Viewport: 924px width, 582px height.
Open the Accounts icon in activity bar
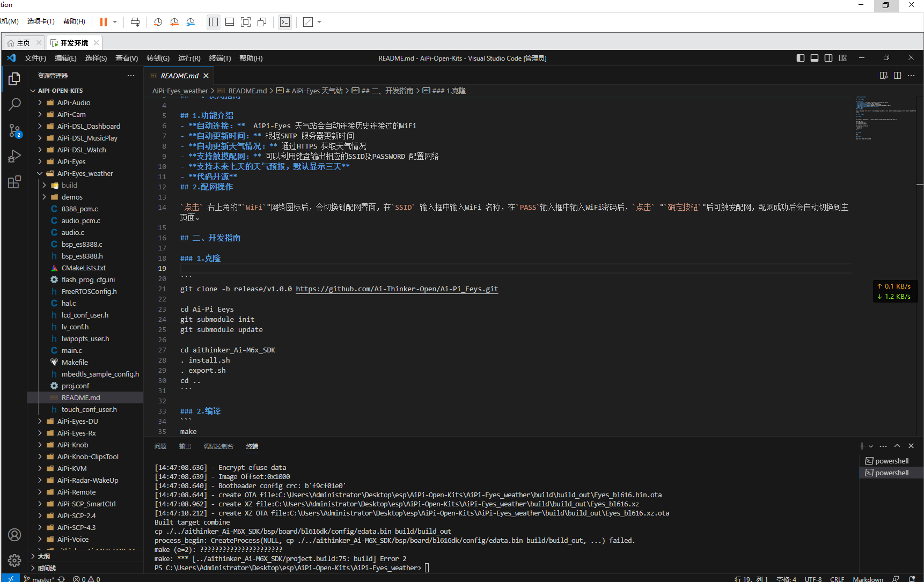pos(14,535)
